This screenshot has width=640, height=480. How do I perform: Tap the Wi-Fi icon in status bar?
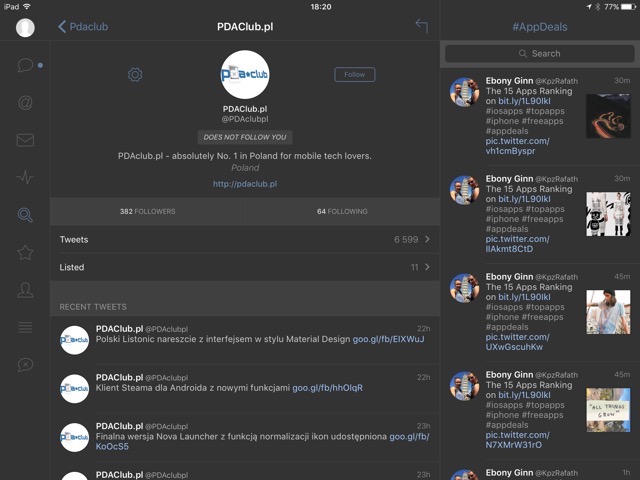[27, 7]
